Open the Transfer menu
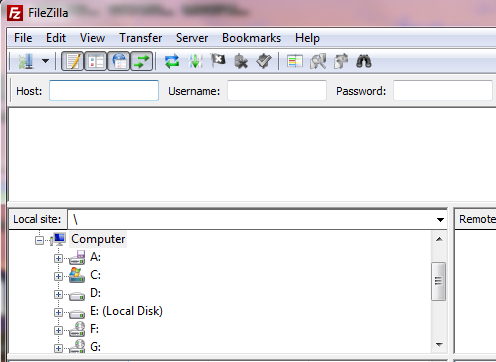The image size is (496, 362). (141, 38)
